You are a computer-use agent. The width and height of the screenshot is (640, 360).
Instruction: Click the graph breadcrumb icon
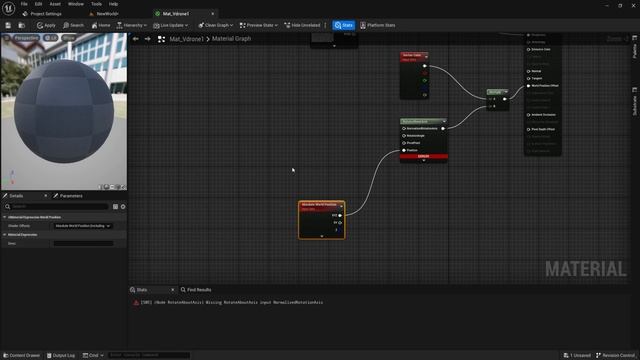click(162, 39)
